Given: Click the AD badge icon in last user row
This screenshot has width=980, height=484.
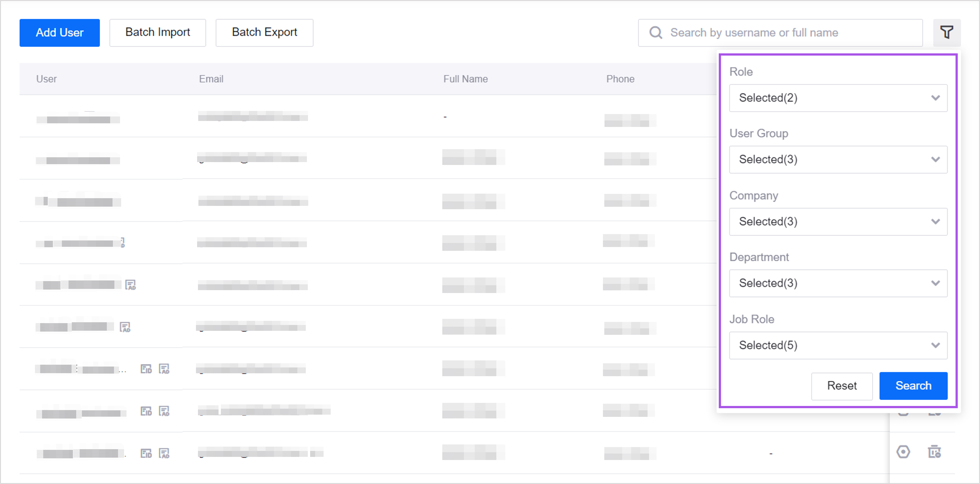Looking at the screenshot, I should coord(164,453).
